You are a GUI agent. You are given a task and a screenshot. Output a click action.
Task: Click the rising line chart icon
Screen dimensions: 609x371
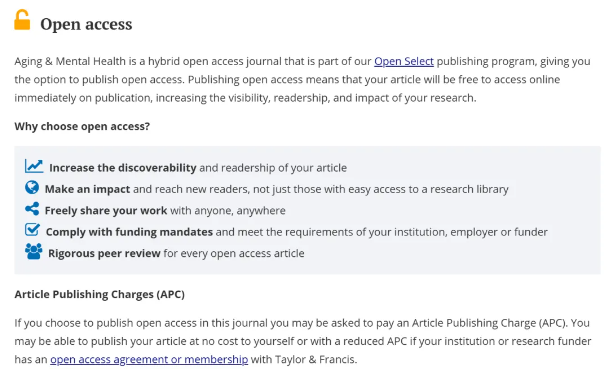click(x=34, y=166)
